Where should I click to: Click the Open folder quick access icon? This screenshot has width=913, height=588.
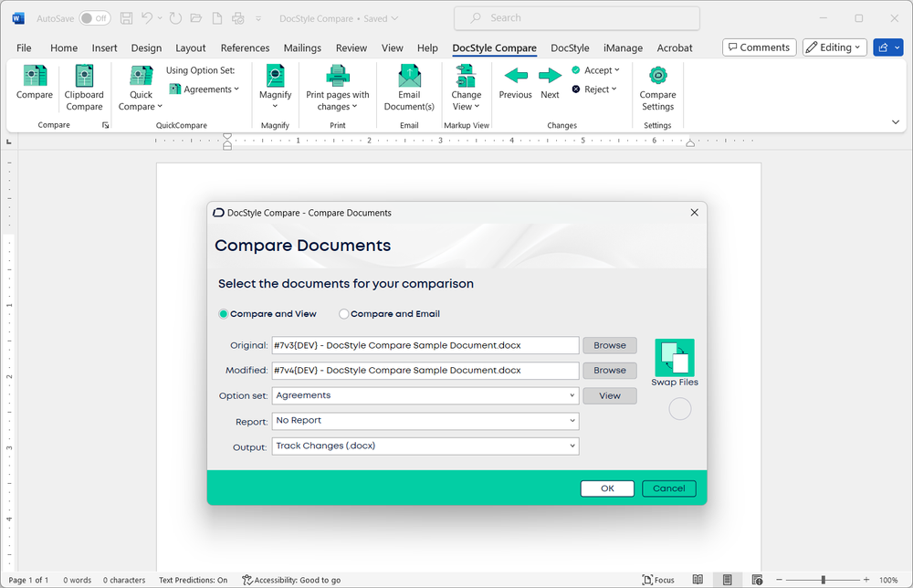coord(196,18)
